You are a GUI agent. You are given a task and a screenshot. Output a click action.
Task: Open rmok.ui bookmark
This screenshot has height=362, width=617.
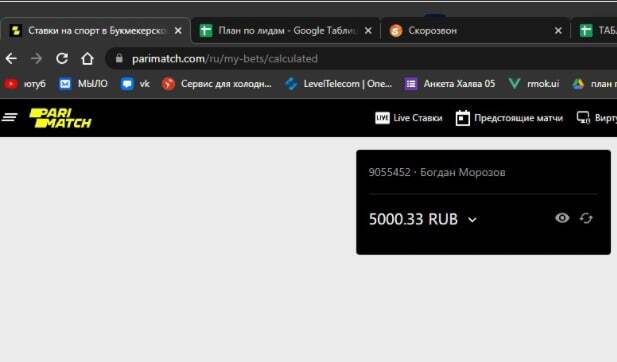(x=534, y=84)
